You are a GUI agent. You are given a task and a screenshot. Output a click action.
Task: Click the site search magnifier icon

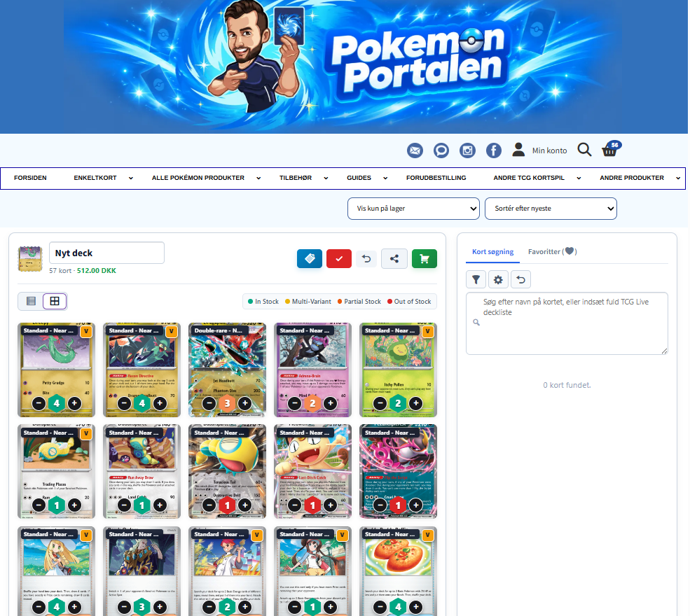584,150
